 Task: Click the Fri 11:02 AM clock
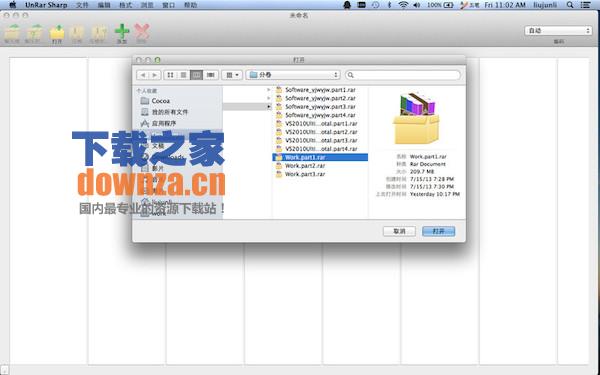pos(505,5)
